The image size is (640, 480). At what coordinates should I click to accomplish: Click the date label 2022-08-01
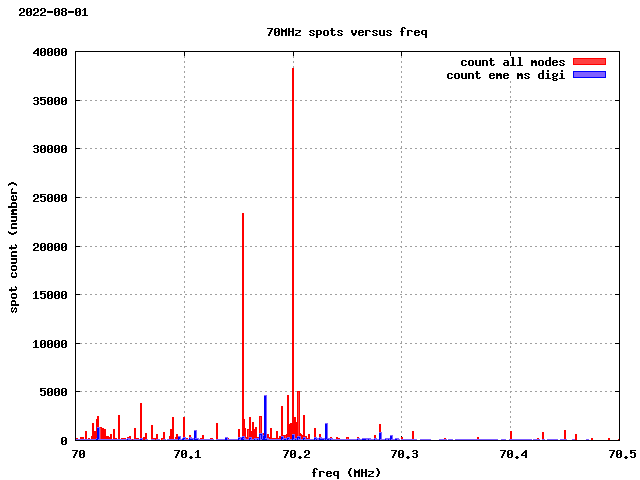click(x=53, y=12)
